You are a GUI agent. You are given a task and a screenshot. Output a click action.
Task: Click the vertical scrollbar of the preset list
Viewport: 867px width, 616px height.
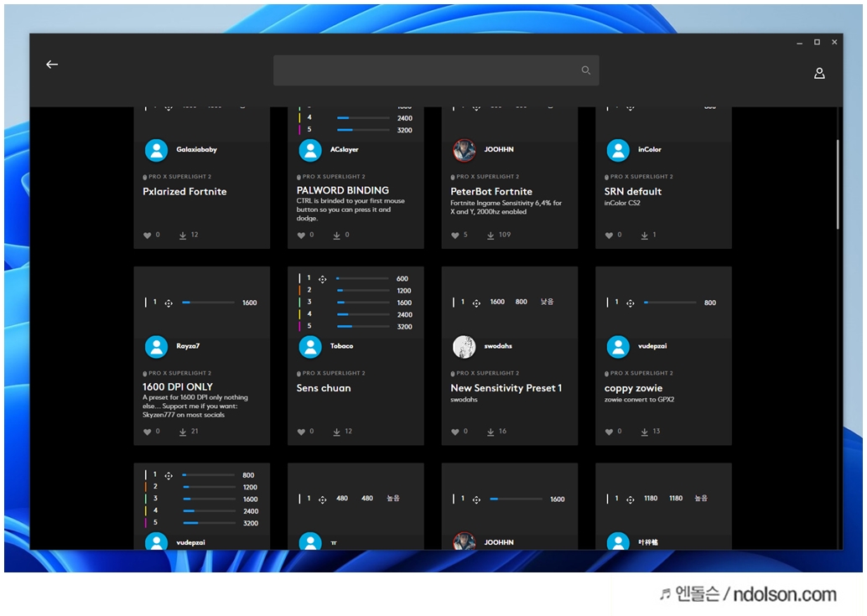838,184
